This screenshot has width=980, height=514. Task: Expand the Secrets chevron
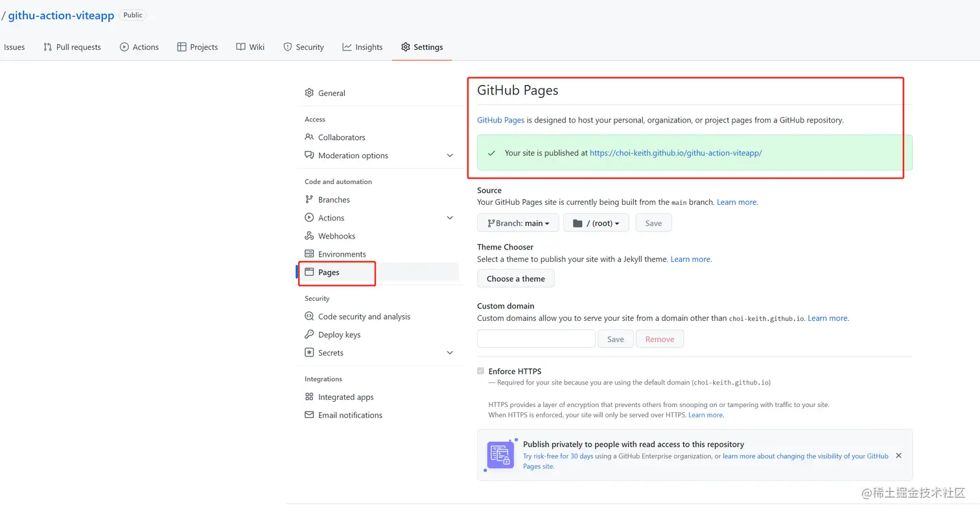(450, 353)
